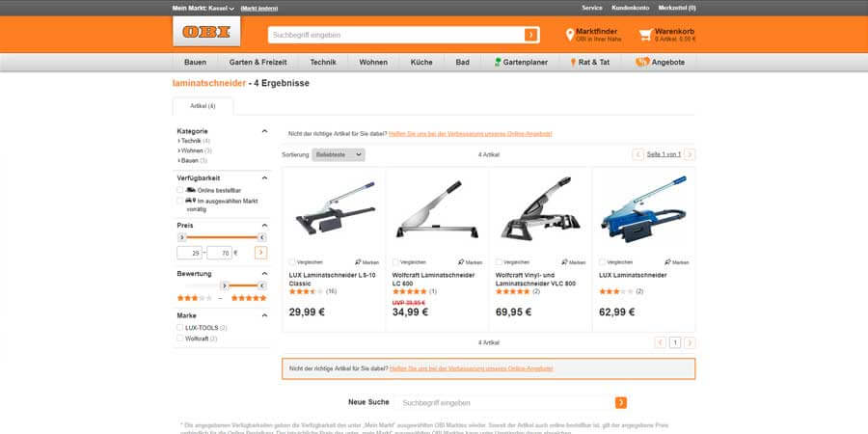Viewport: 868px width, 434px height.
Task: Open the blue LUX Laminatschneider product image
Action: pyautogui.click(x=644, y=210)
